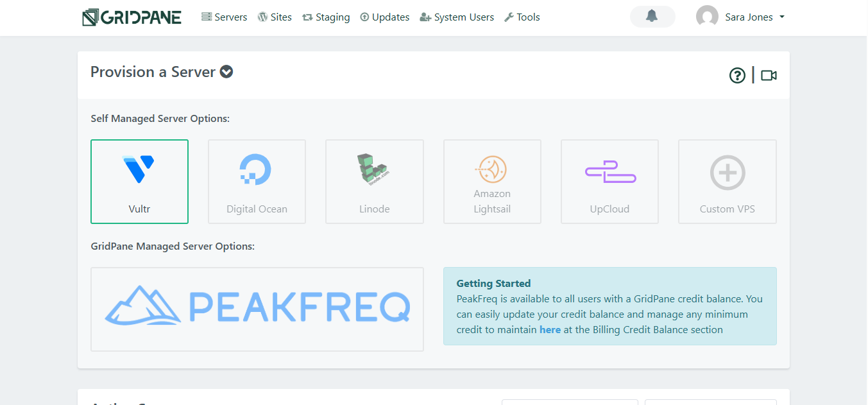Viewport: 868px width, 405px height.
Task: Open the Tools menu
Action: (x=522, y=17)
